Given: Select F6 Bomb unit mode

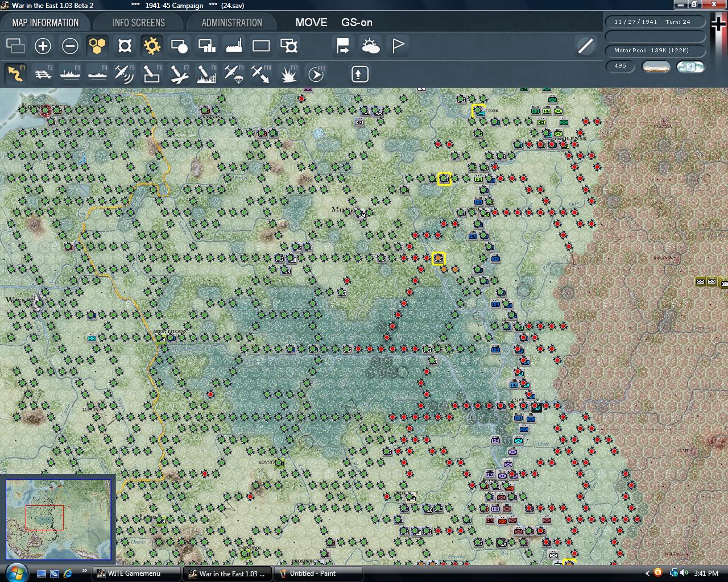Looking at the screenshot, I should pos(152,74).
